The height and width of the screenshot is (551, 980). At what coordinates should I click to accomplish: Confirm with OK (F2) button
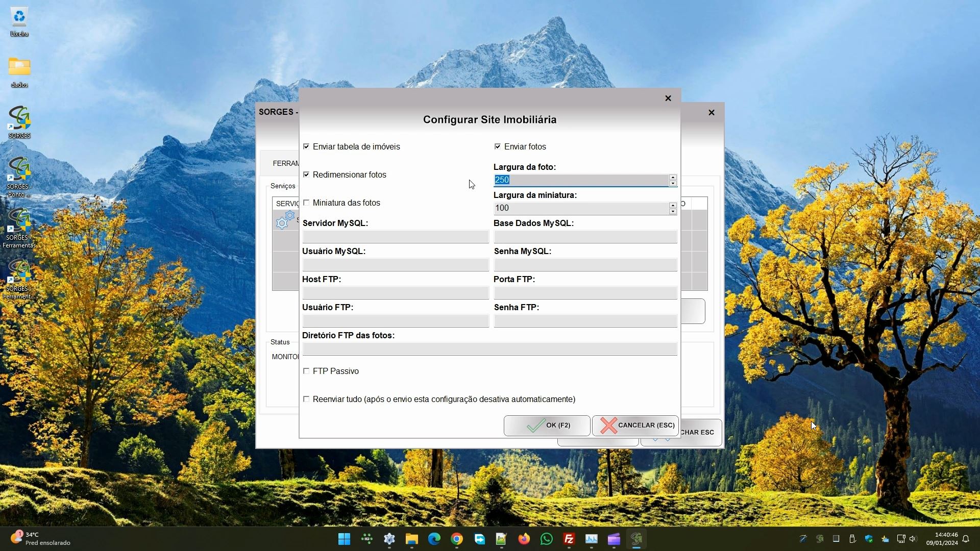coord(547,425)
